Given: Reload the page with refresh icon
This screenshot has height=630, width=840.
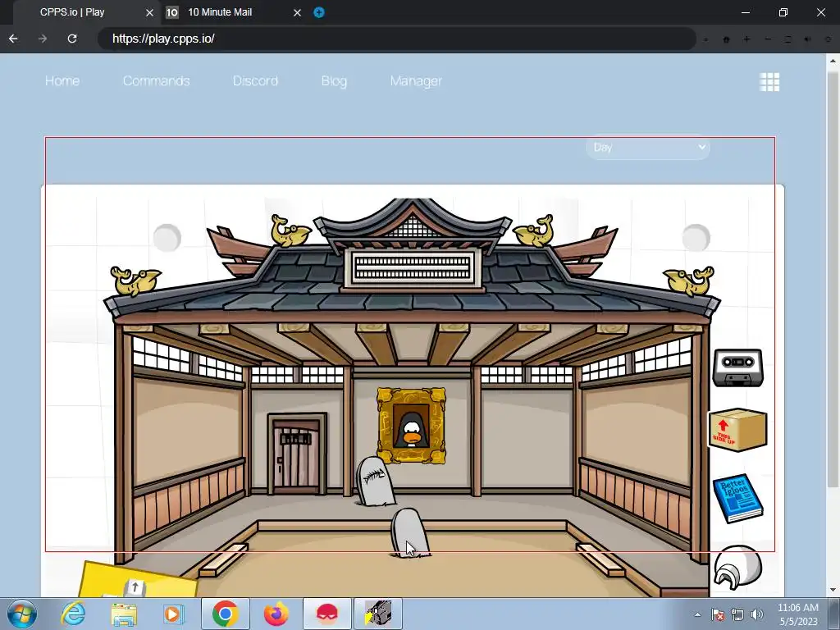Looking at the screenshot, I should [72, 39].
